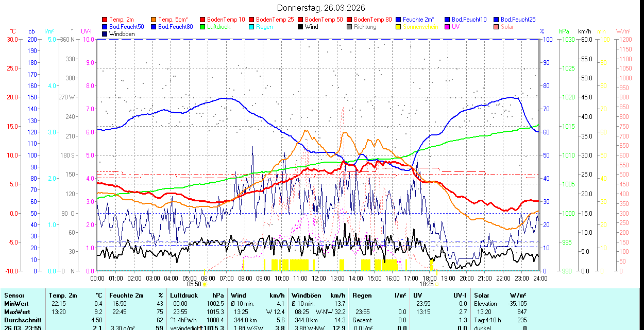Click the orange Temp. 5cm* legend swatch
644x330 pixels.
point(154,20)
